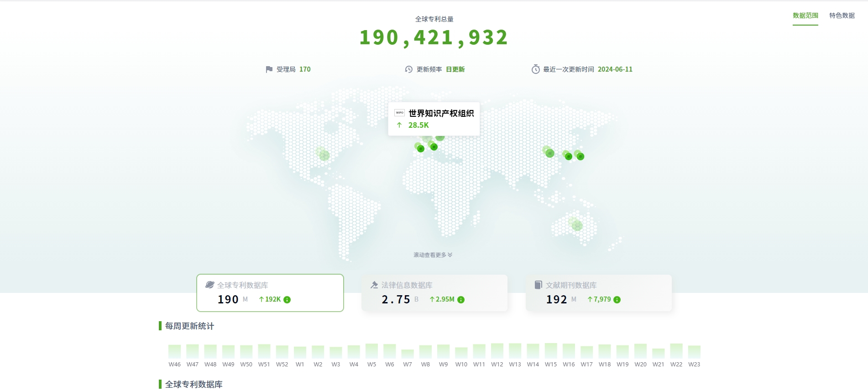Select the 数据范围 tab
The width and height of the screenshot is (868, 391).
click(805, 16)
